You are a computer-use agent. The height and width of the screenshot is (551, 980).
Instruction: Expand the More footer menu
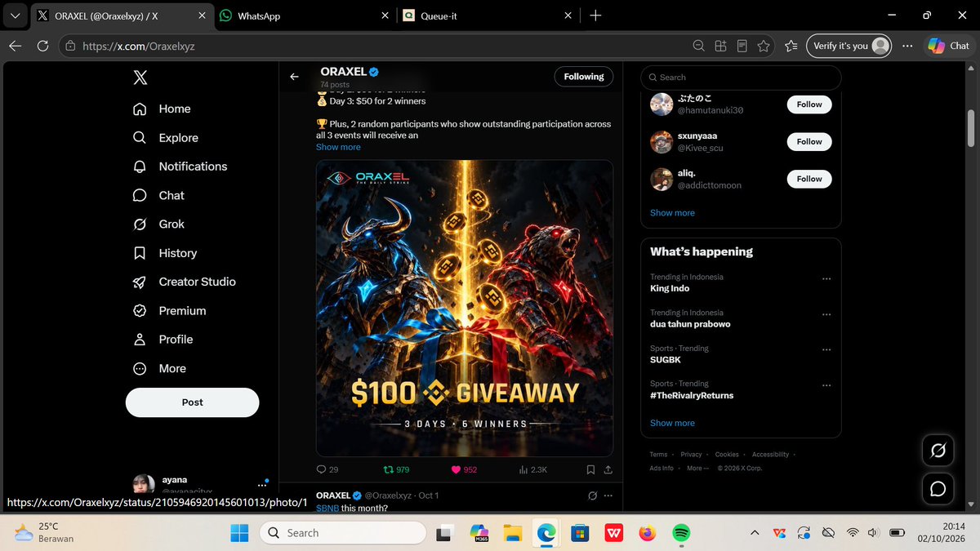click(x=696, y=469)
